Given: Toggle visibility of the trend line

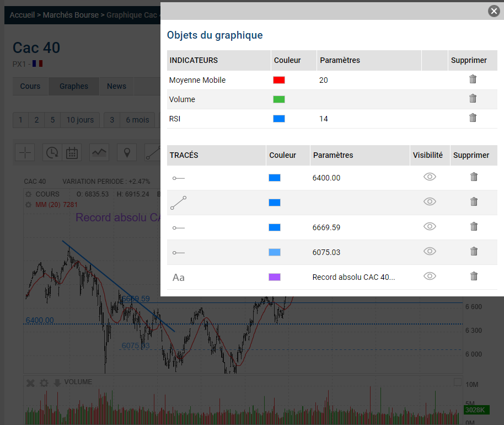Looking at the screenshot, I should click(x=430, y=201).
